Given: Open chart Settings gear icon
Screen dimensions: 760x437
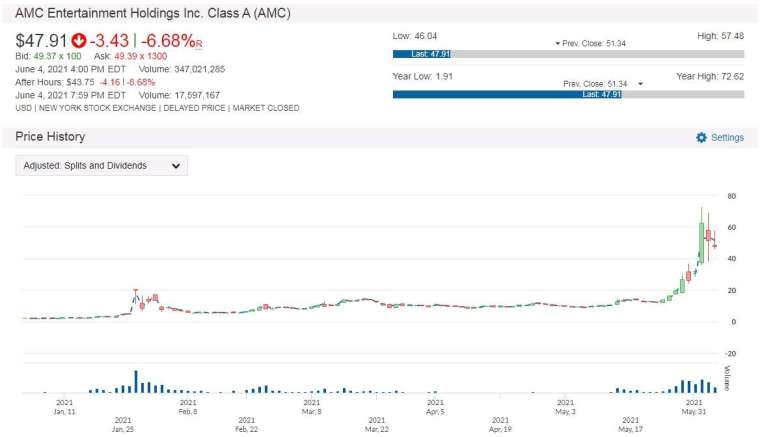Looking at the screenshot, I should click(x=701, y=138).
